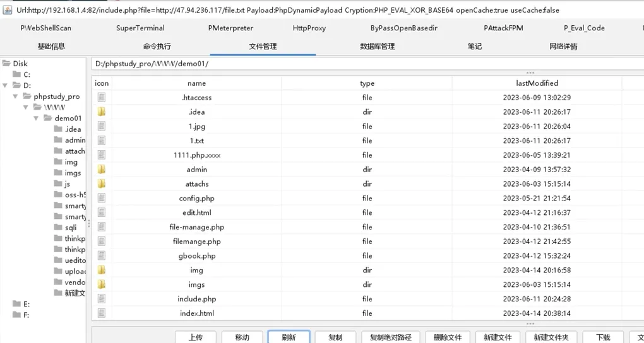Viewport: 644px width, 343px height.
Task: Collapse the phpstudy_pro tree node
Action: [x=16, y=96]
